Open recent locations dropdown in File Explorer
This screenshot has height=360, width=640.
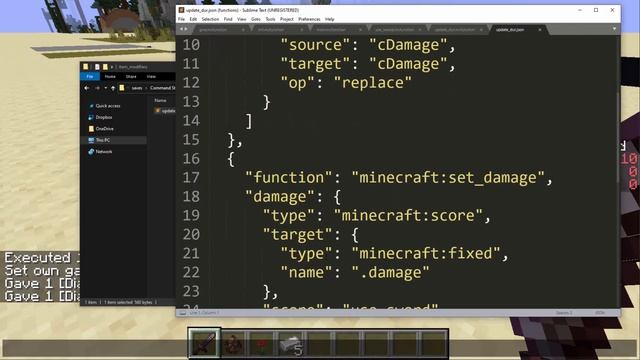[x=106, y=88]
